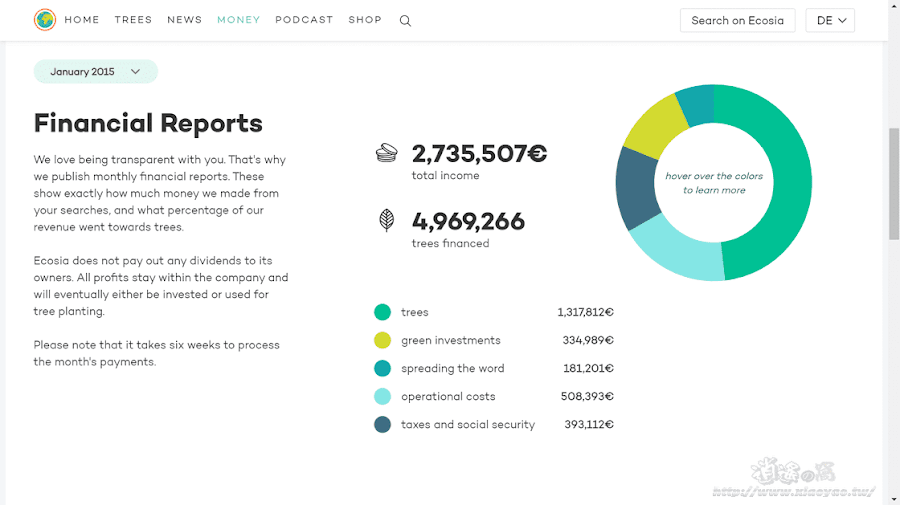Click the 'spreading the word' legend label
Screen dimensions: 900x505
point(452,368)
